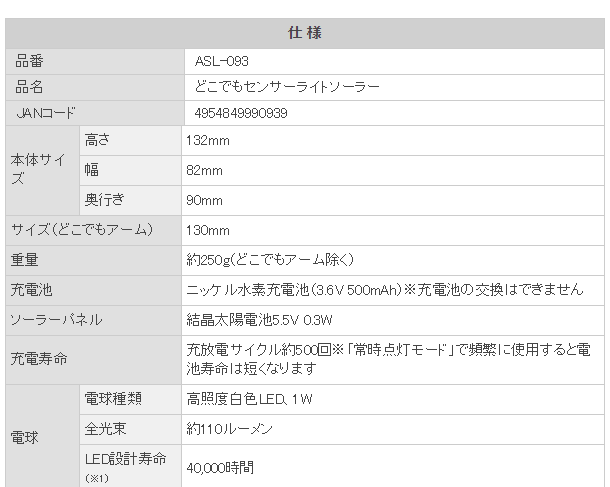
Task: Select the 本体サイズ row header
Action: pos(42,170)
